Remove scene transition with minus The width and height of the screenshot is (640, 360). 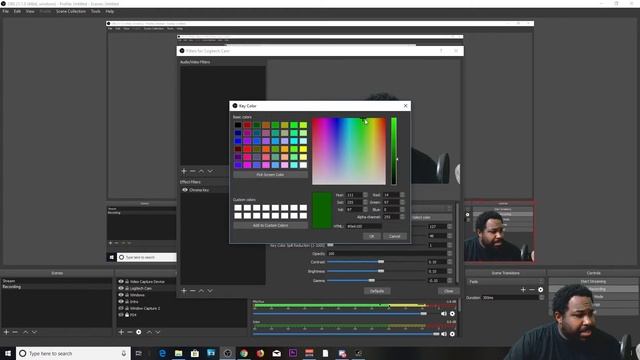coord(532,289)
